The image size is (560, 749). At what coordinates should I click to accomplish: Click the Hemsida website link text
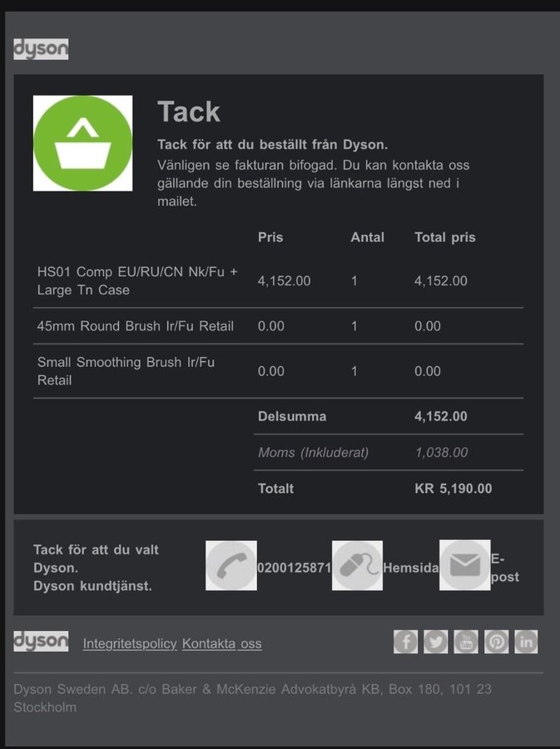pyautogui.click(x=410, y=567)
